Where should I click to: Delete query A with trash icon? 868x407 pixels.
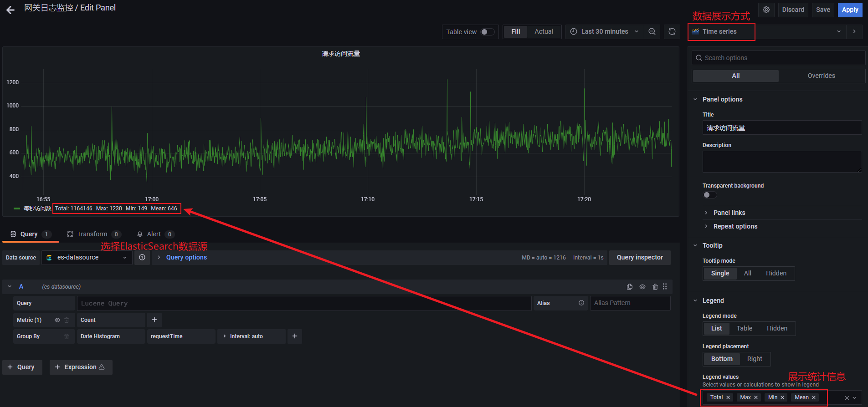click(x=655, y=287)
